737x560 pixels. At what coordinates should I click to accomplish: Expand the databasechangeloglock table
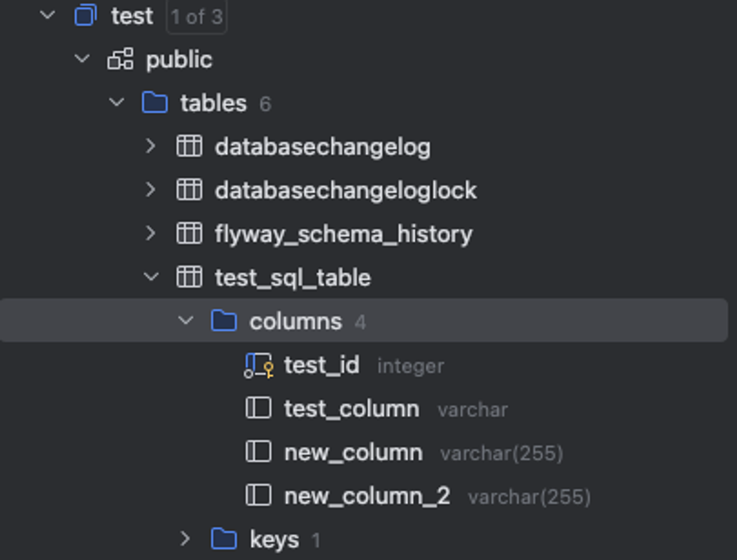(151, 190)
